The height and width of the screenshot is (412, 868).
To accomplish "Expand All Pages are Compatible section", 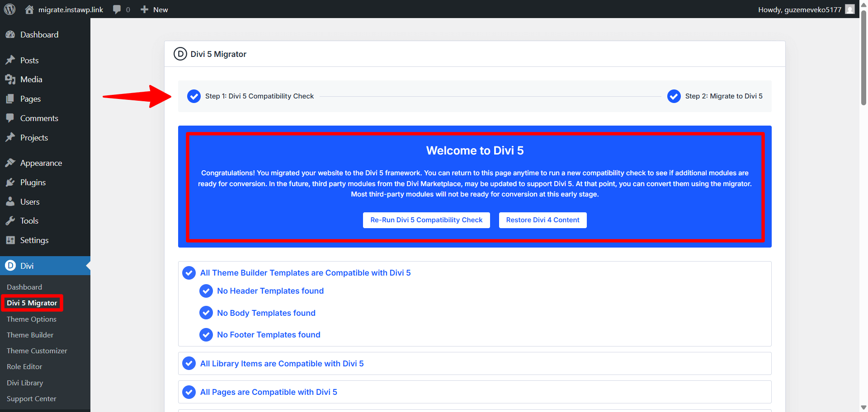I will pos(269,392).
